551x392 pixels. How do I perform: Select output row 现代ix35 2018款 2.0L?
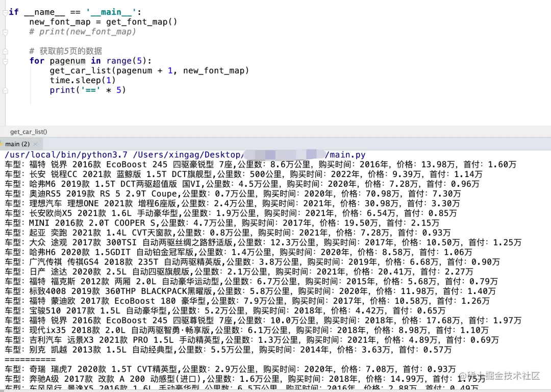(246, 330)
